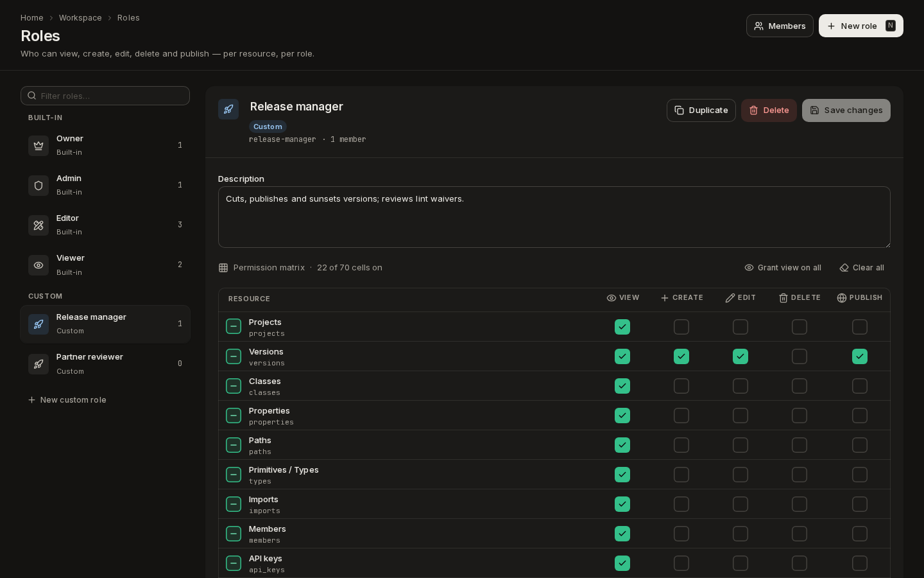The width and height of the screenshot is (924, 578).
Task: Focus the Filter roles search field
Action: point(105,96)
